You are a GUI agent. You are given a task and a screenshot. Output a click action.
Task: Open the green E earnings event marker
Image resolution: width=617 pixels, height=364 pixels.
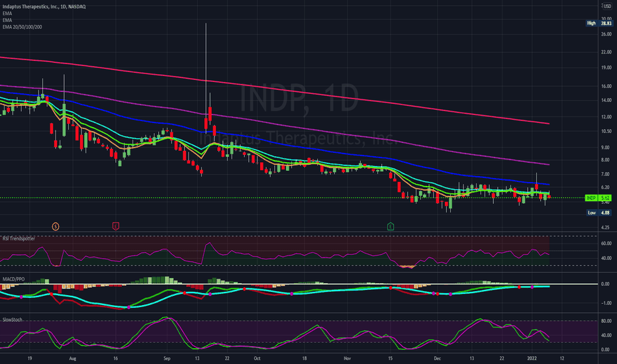391,226
